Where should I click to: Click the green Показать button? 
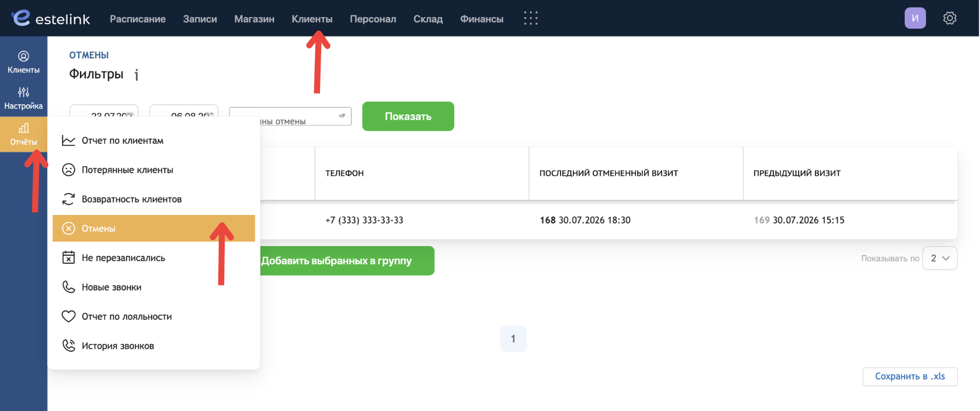(408, 117)
